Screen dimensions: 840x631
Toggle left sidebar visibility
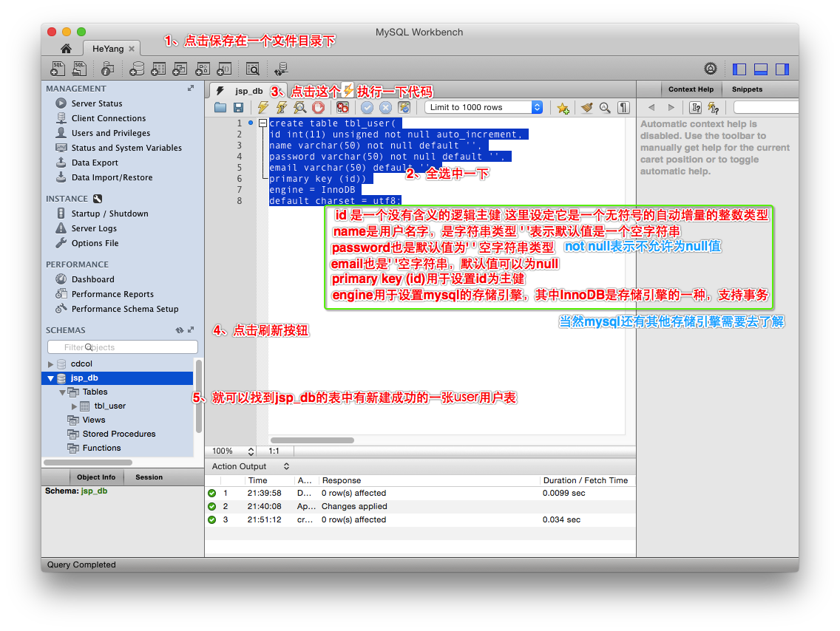click(x=739, y=69)
